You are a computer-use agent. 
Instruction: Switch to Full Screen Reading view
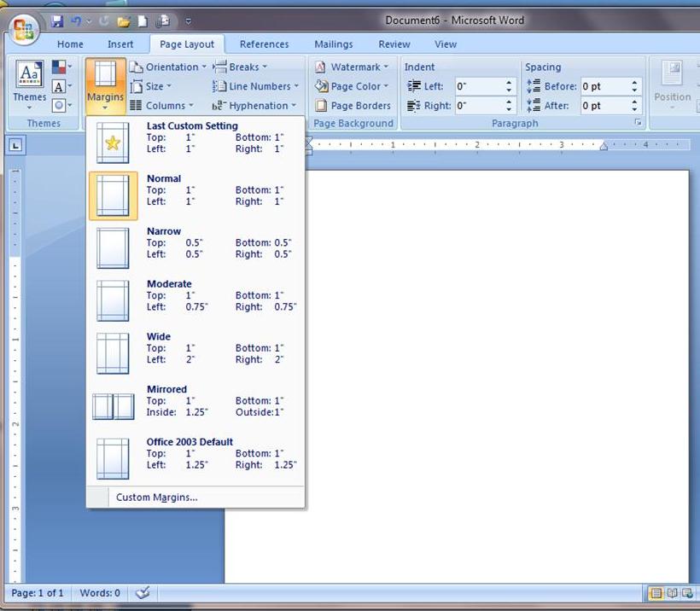tap(672, 593)
